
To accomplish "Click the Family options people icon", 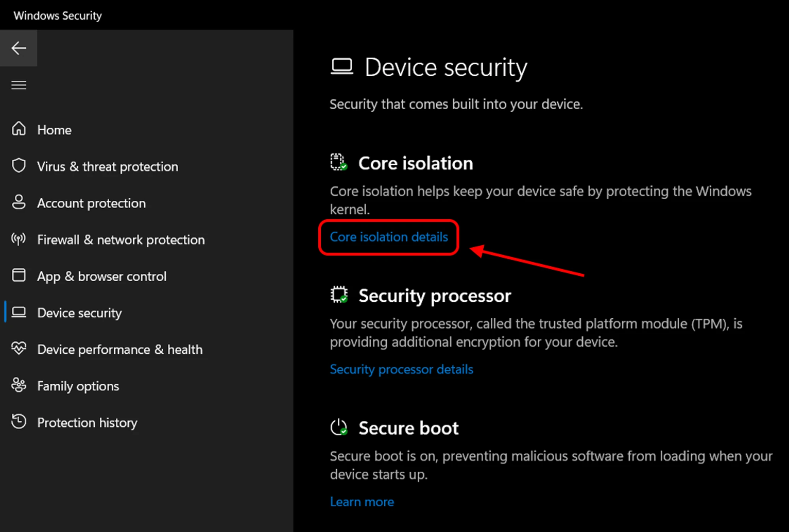I will pyautogui.click(x=19, y=385).
